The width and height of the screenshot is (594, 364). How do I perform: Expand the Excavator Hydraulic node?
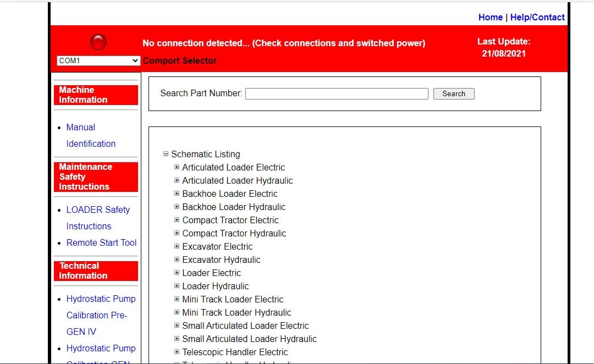(x=177, y=260)
